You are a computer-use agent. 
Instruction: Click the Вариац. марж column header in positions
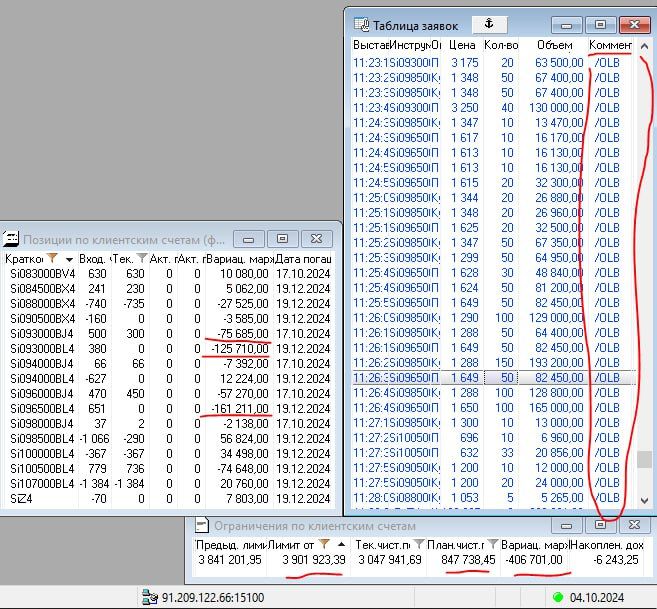pos(239,259)
